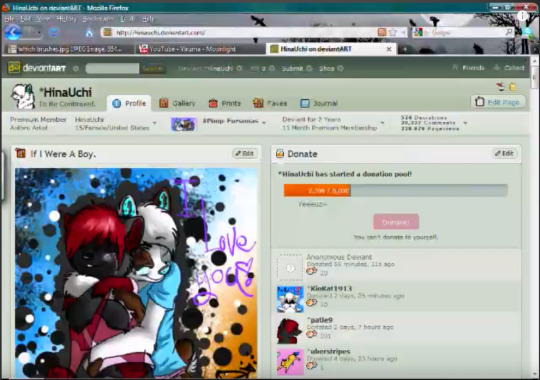Click the Edit Page button

click(x=498, y=102)
